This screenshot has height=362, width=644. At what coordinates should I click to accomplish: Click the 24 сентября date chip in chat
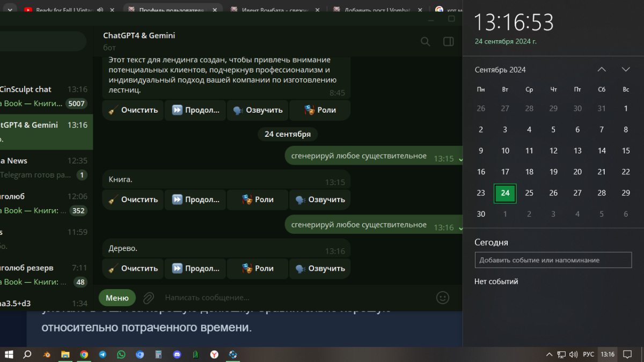coord(288,134)
